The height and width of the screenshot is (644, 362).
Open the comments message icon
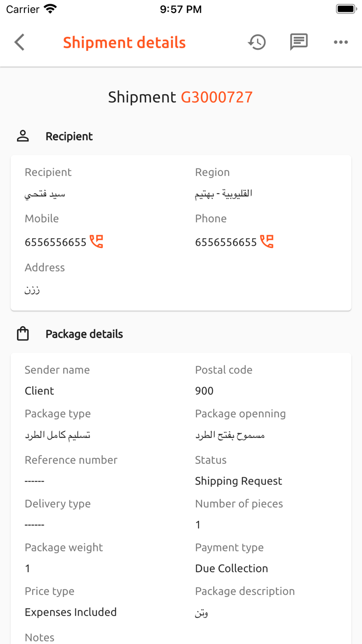(299, 42)
